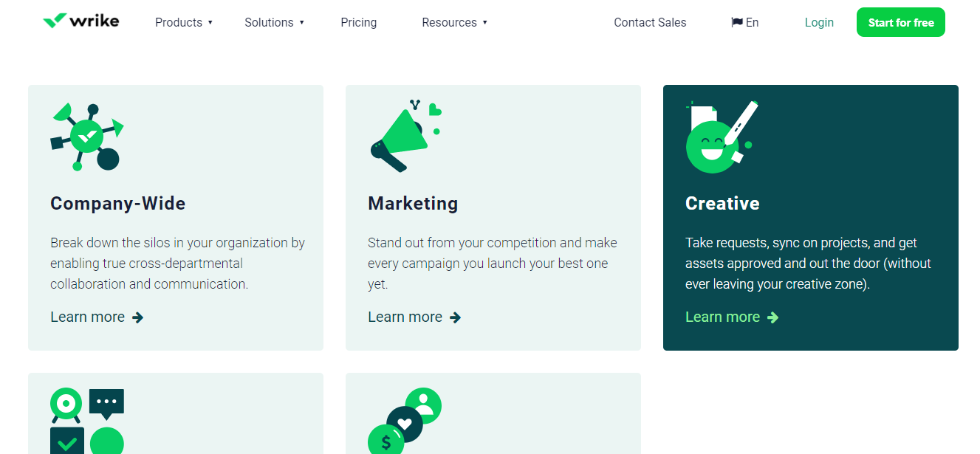Screen dimensions: 980x454
Task: Click the Login link
Action: 819,22
